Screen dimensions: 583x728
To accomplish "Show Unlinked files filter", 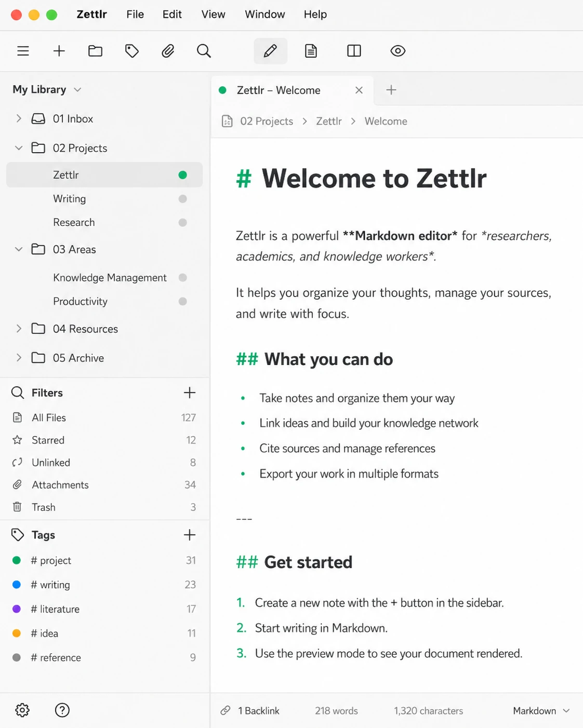I will tap(104, 462).
